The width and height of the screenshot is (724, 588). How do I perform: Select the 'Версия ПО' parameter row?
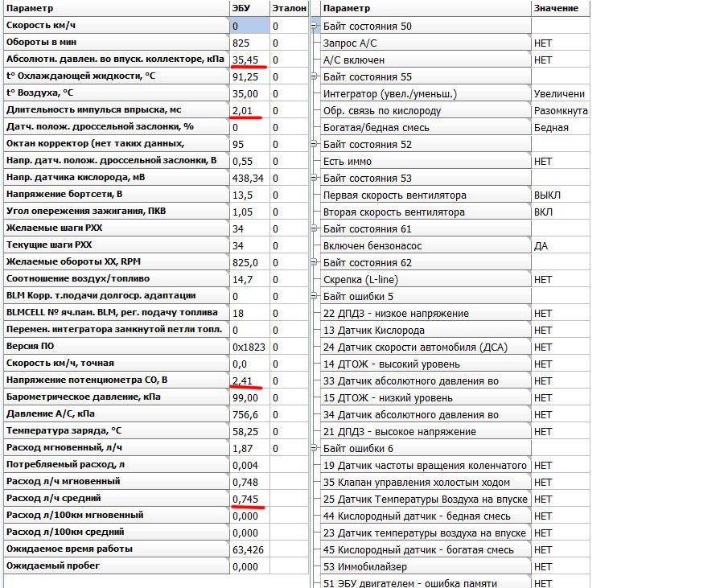tap(117, 347)
